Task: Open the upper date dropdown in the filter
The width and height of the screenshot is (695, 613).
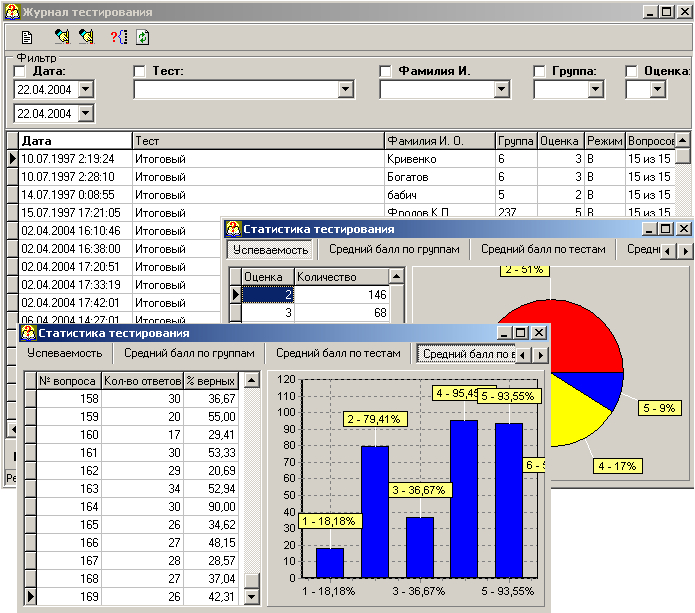Action: click(85, 89)
